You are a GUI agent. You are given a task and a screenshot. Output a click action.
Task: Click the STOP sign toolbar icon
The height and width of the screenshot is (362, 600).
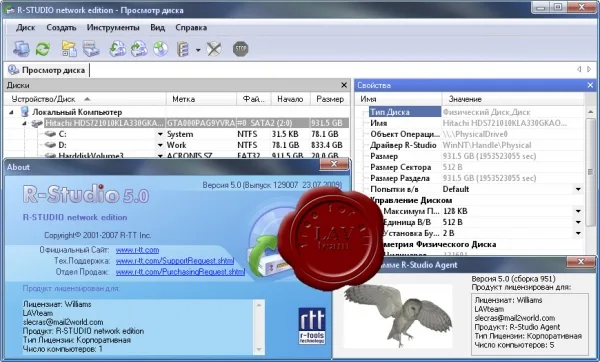point(241,49)
